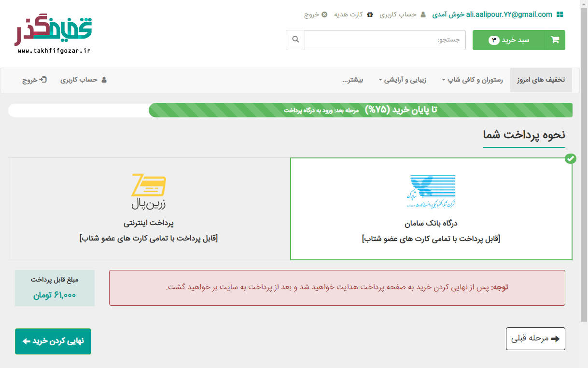The width and height of the screenshot is (588, 368).
Task: Click the gift card icon in top bar
Action: pos(370,14)
